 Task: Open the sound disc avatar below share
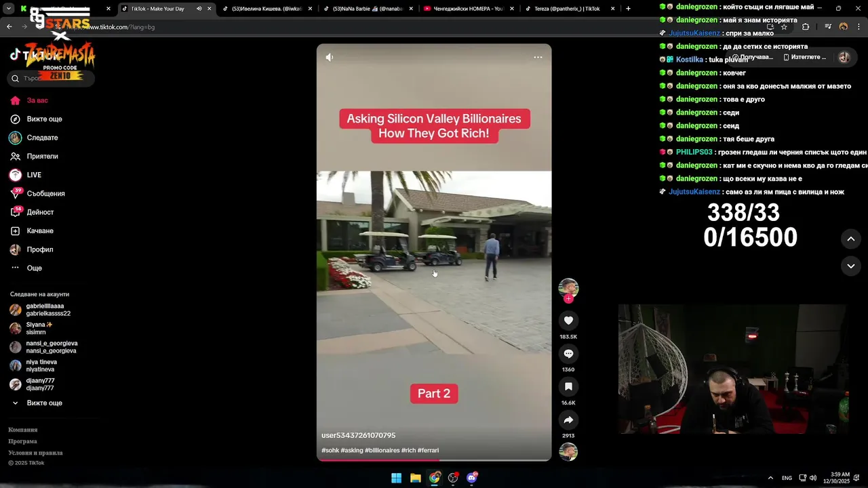pyautogui.click(x=568, y=451)
